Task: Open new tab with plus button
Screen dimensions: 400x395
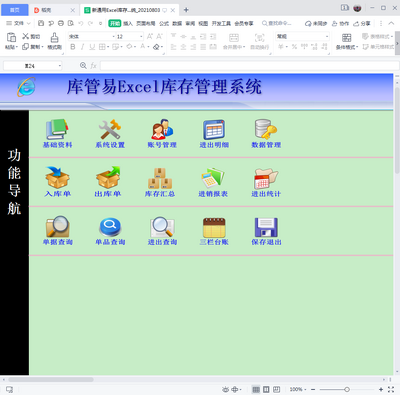Action: (x=186, y=10)
